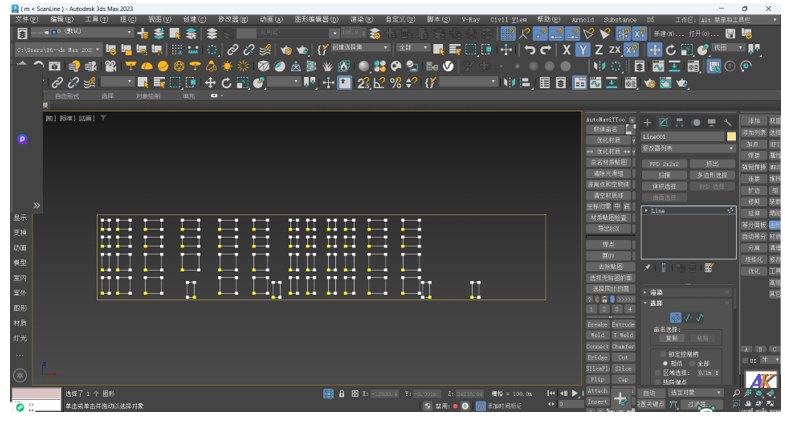Activate the Y axis constraint button

click(583, 49)
